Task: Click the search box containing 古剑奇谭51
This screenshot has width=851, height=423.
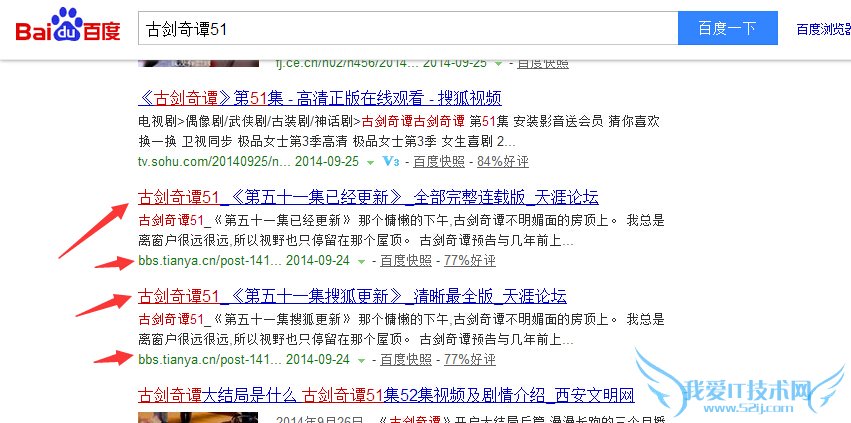Action: click(x=408, y=28)
